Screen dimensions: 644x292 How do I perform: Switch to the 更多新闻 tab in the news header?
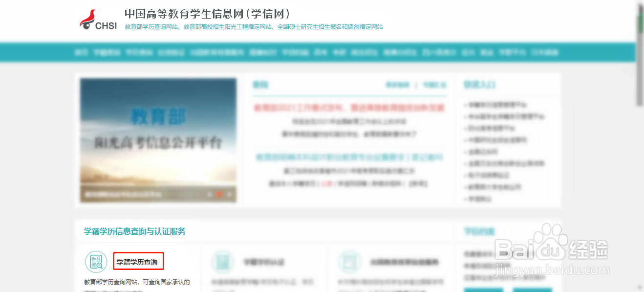coord(397,84)
